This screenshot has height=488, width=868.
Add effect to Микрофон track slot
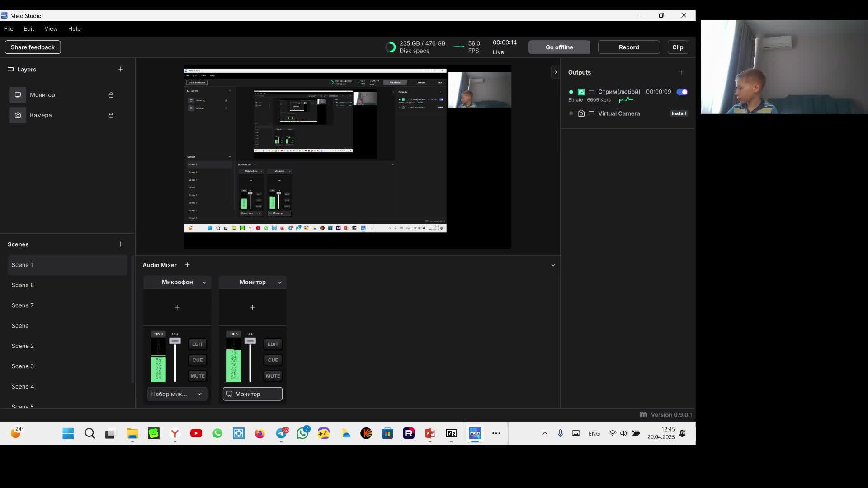[x=177, y=307]
